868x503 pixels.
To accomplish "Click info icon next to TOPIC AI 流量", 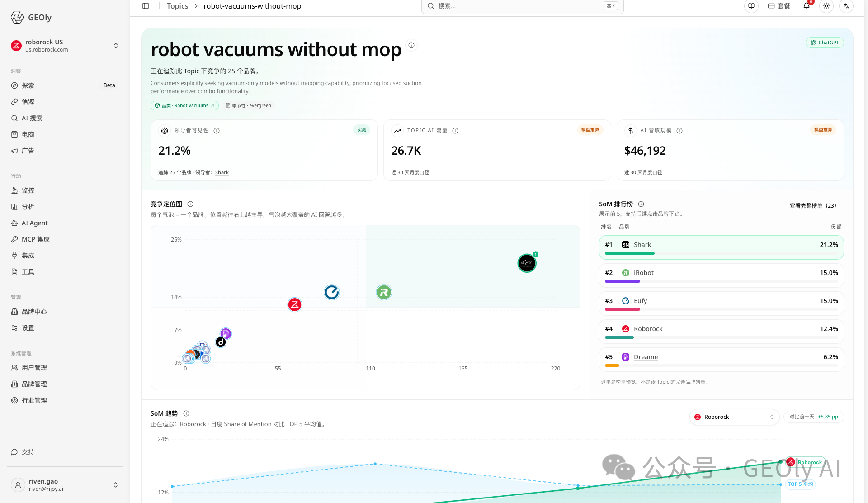I will pyautogui.click(x=455, y=131).
